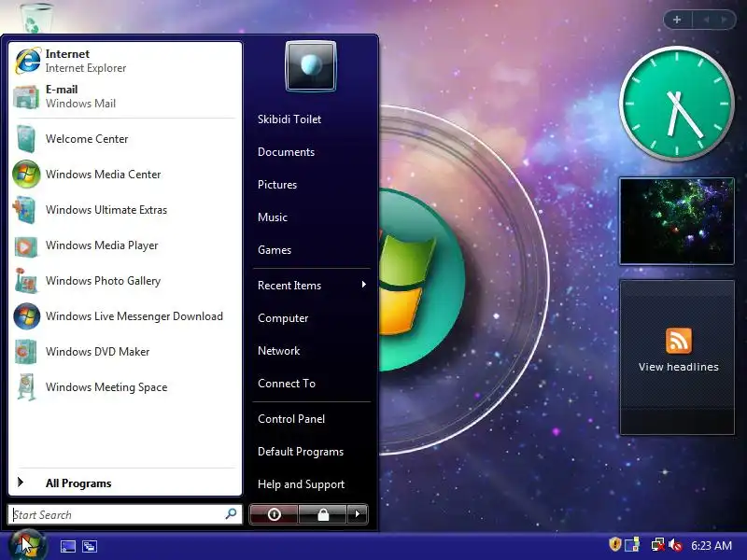Click the Windows Media Center icon
Screen dimensions: 747x560
tap(26, 175)
